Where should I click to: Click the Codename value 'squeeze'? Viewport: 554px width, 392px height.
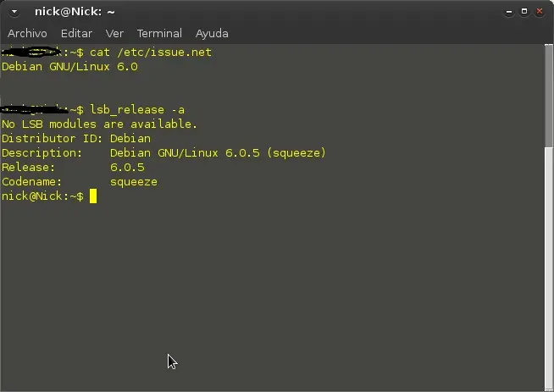click(134, 182)
